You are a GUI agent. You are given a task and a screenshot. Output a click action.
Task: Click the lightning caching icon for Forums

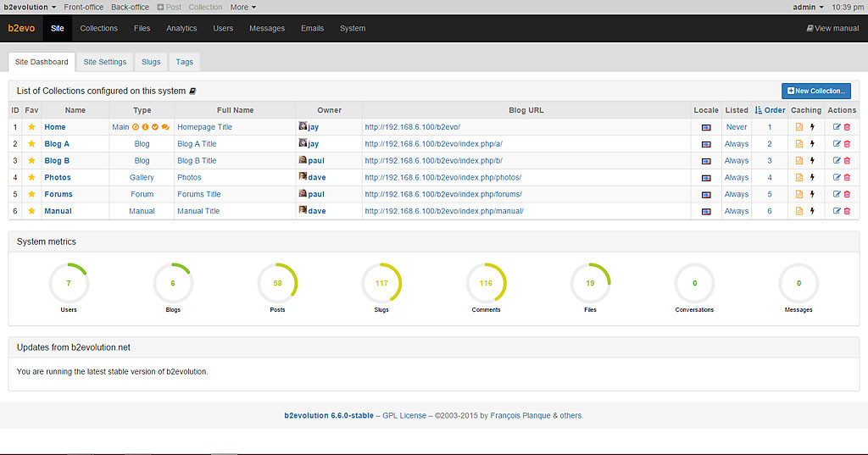[811, 195]
